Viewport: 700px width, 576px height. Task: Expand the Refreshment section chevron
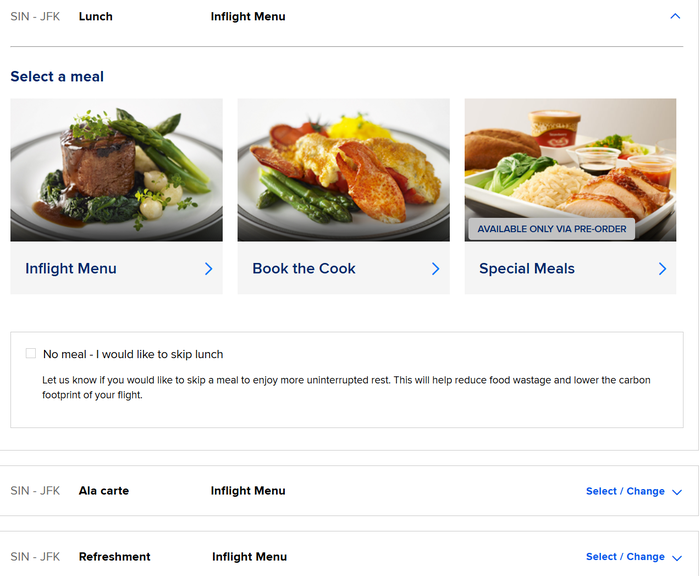[677, 558]
